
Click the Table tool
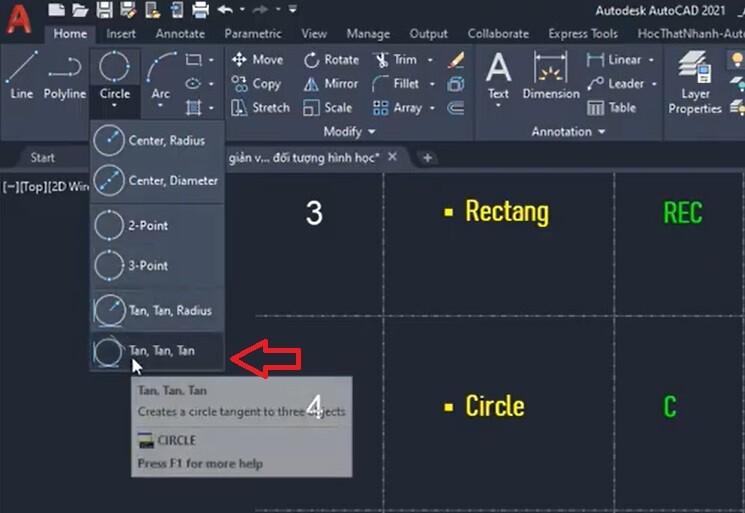[611, 108]
